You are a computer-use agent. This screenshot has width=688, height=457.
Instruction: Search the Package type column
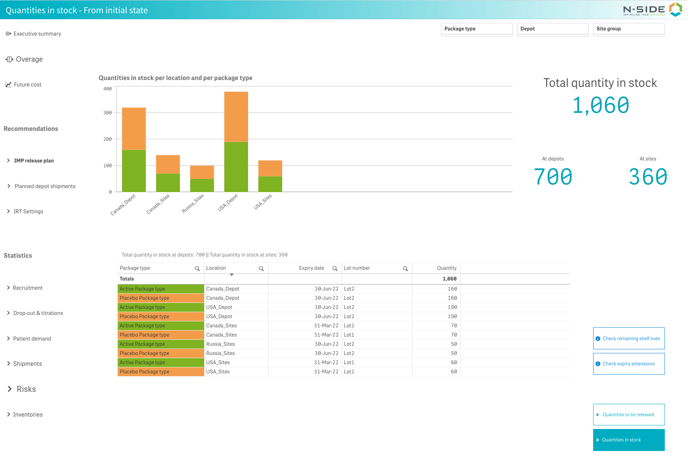[197, 268]
